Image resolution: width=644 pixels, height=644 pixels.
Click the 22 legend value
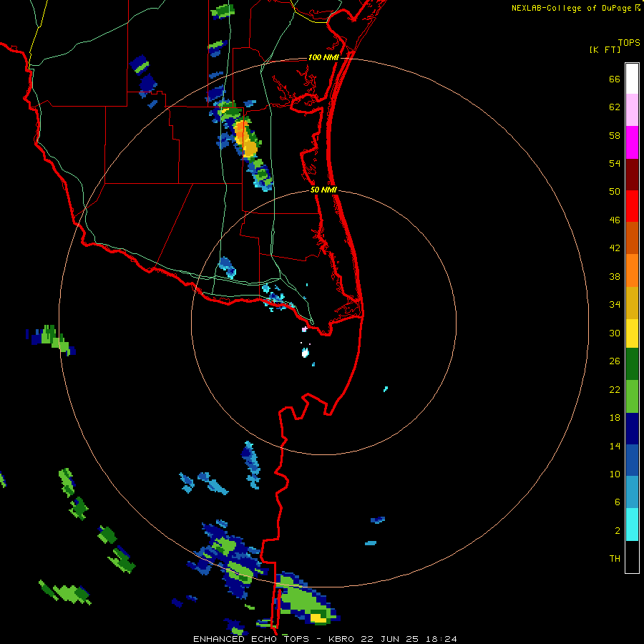pyautogui.click(x=615, y=389)
